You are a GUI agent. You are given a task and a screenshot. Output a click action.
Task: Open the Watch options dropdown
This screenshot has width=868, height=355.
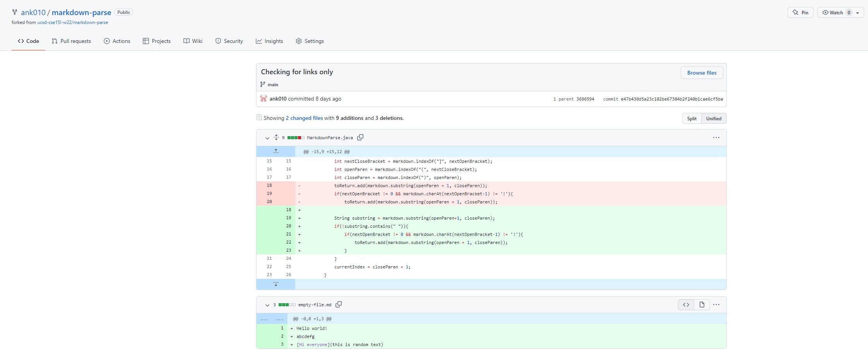tap(858, 12)
